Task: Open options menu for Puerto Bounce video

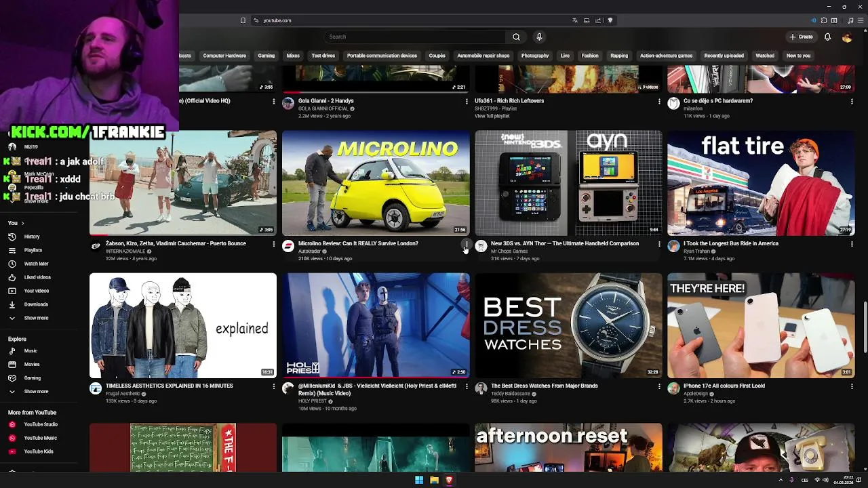Action: click(274, 244)
